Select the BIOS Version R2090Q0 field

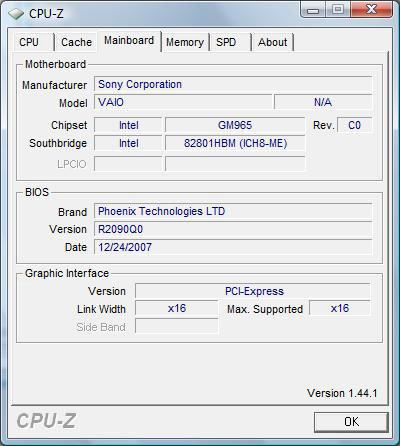coord(233,229)
